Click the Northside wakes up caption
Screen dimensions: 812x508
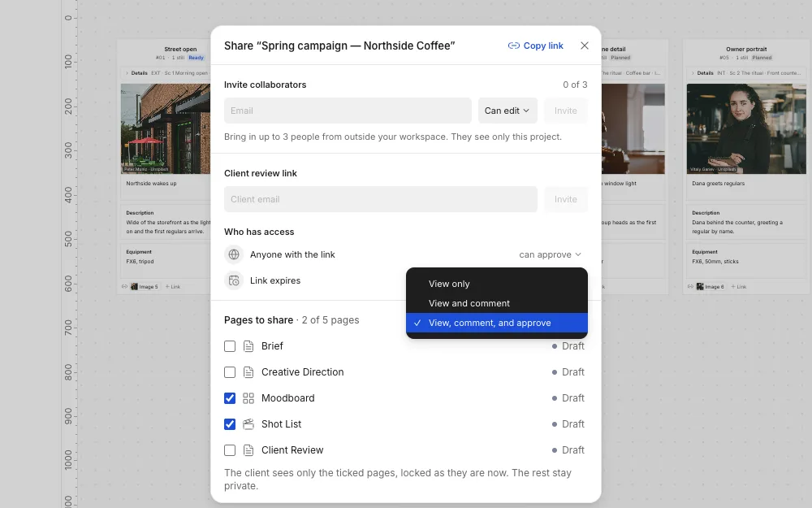(151, 184)
